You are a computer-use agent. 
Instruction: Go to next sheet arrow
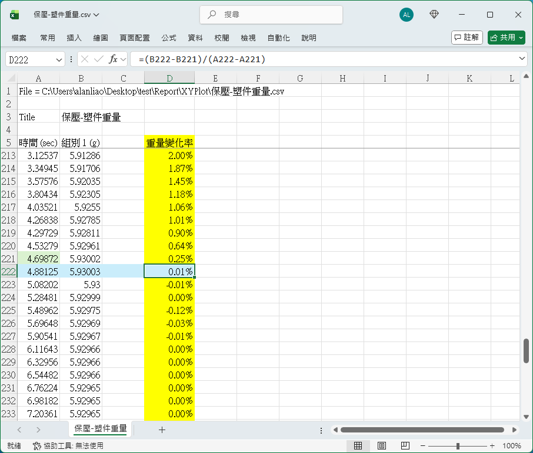[38, 430]
